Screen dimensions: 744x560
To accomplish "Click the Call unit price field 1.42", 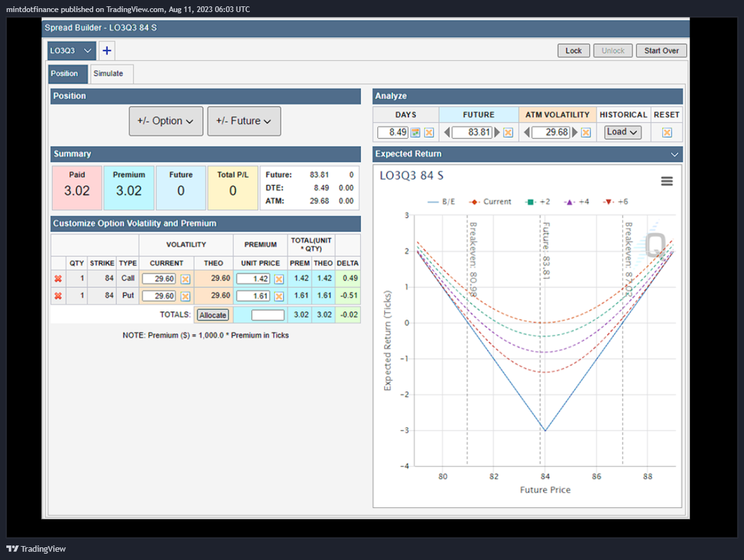I will coord(253,278).
